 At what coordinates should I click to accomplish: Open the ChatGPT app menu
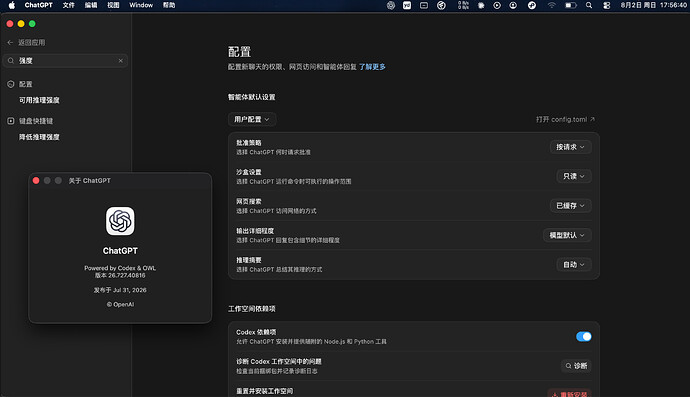[x=38, y=5]
